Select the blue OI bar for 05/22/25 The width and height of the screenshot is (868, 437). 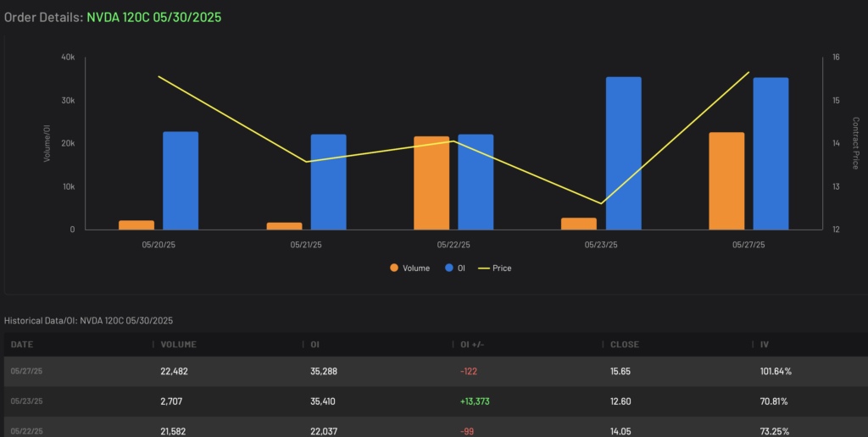[476, 182]
